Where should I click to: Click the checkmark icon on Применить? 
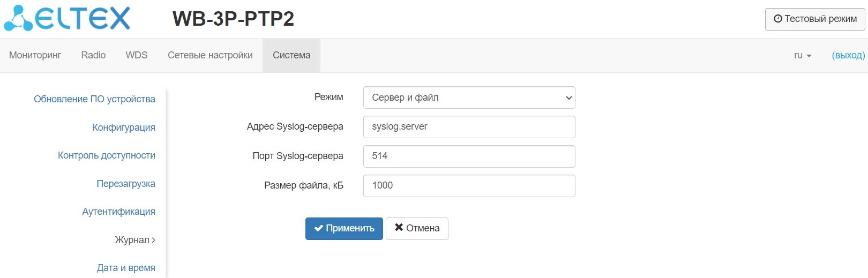coord(318,228)
